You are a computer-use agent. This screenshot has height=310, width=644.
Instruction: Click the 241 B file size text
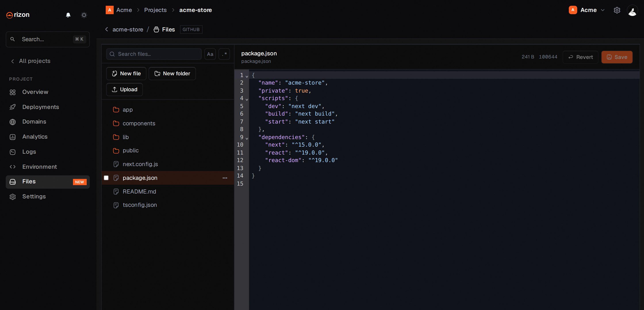point(528,57)
